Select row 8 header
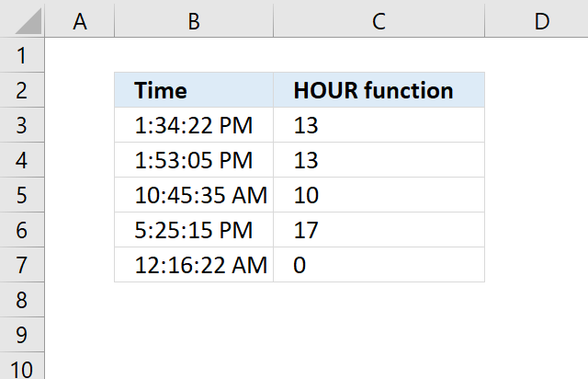This screenshot has height=379, width=588. [22, 299]
